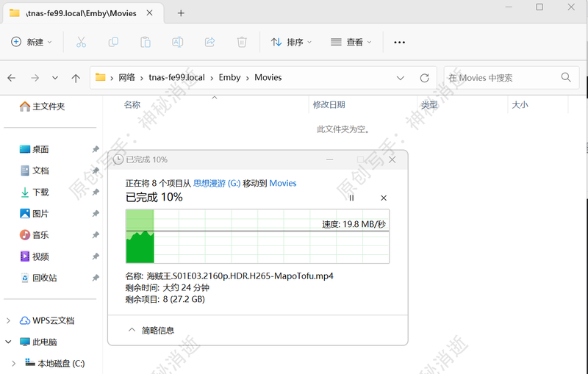588x374 pixels.
Task: Expand 本地磁盘 (C:) tree node
Action: pos(13,363)
